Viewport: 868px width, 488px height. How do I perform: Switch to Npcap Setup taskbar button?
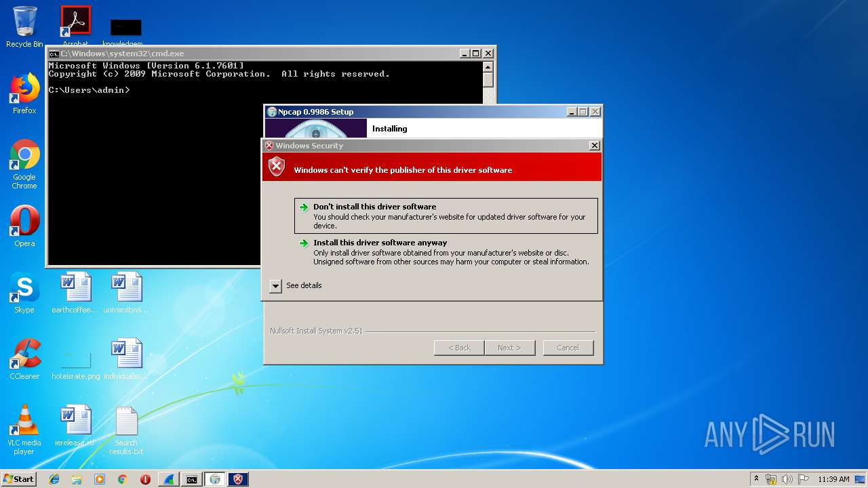point(215,479)
